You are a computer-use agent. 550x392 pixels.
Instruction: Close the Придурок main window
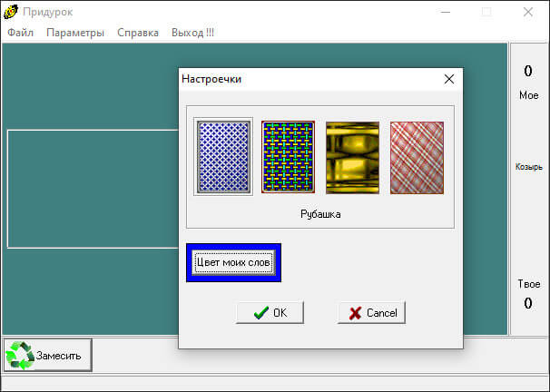coord(528,12)
